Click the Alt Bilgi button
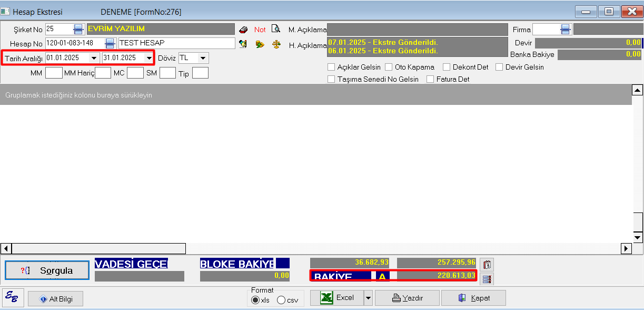The width and height of the screenshot is (644, 310). point(55,299)
